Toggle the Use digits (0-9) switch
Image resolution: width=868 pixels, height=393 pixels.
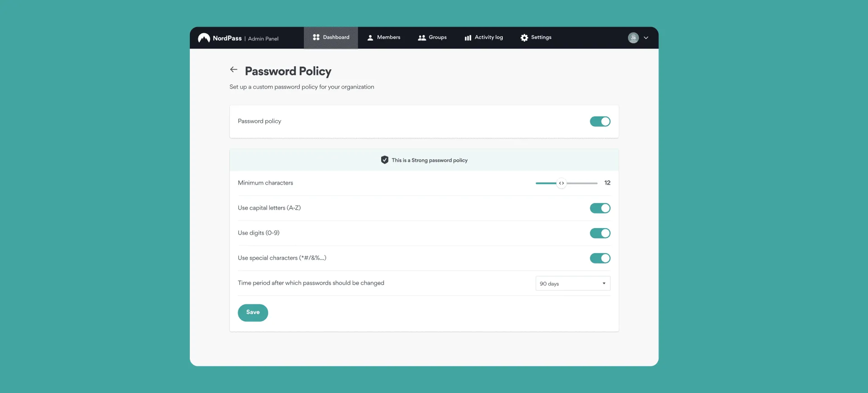[600, 233]
